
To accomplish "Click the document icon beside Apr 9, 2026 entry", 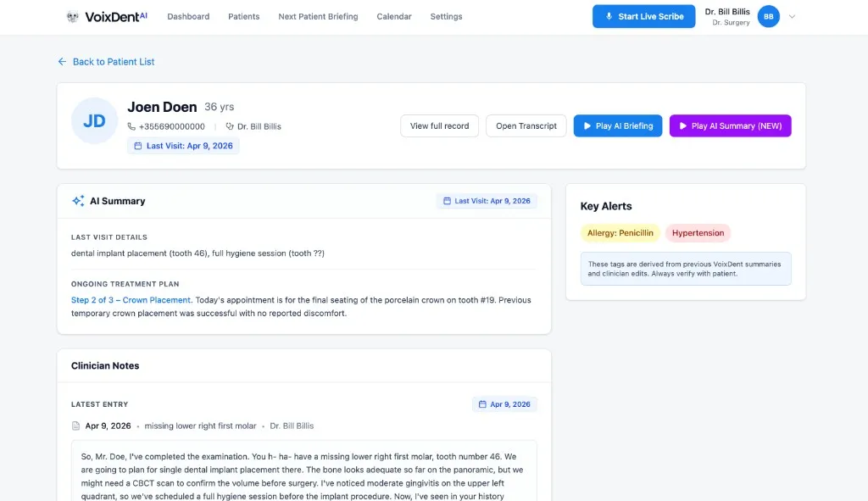I will click(75, 426).
